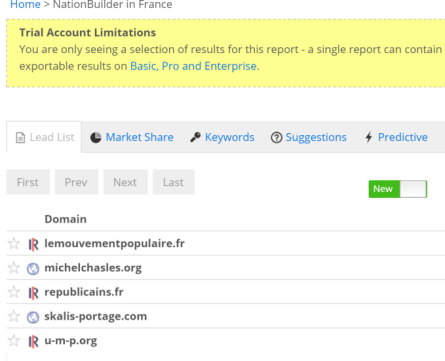
Task: Click the lemouvementpopulaire.fr site favicon
Action: (x=33, y=244)
